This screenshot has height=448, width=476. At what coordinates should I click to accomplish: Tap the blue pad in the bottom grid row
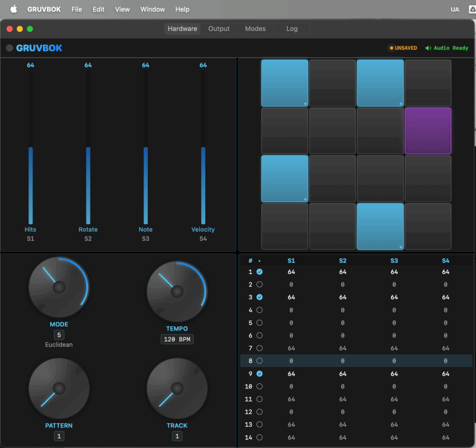(380, 227)
